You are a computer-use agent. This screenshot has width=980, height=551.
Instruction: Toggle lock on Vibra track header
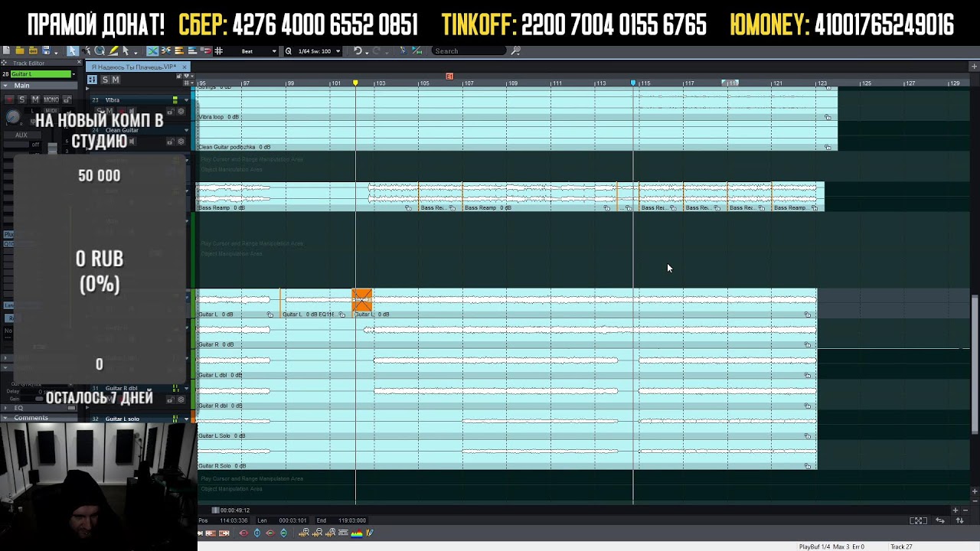tap(170, 112)
